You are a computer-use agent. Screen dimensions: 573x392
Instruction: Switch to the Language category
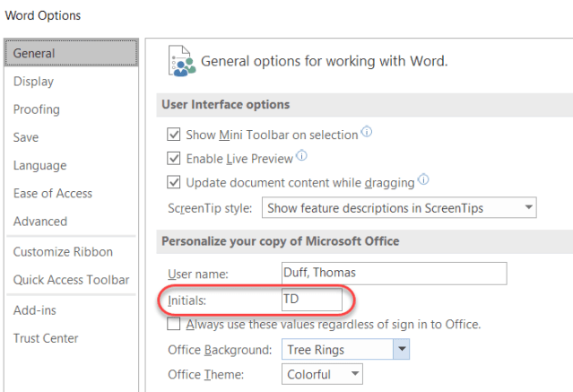39,165
